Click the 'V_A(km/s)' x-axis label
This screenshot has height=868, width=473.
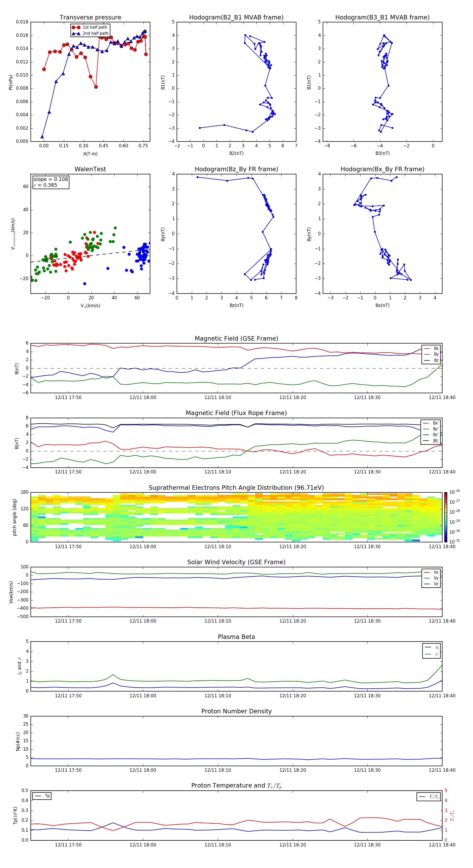(x=90, y=306)
